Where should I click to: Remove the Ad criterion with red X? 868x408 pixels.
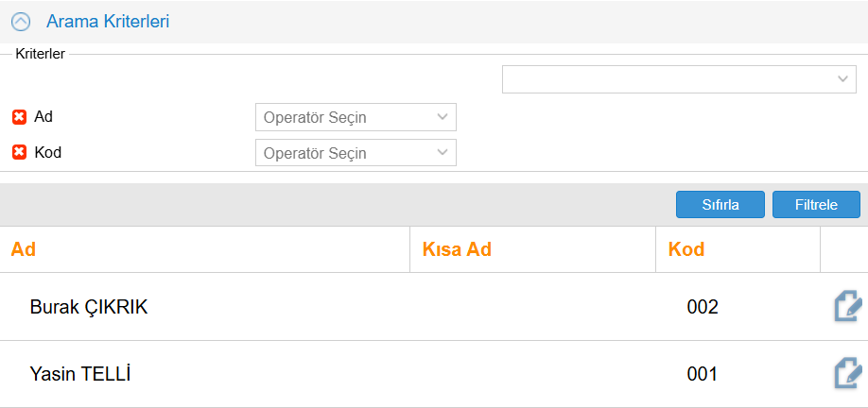click(19, 117)
